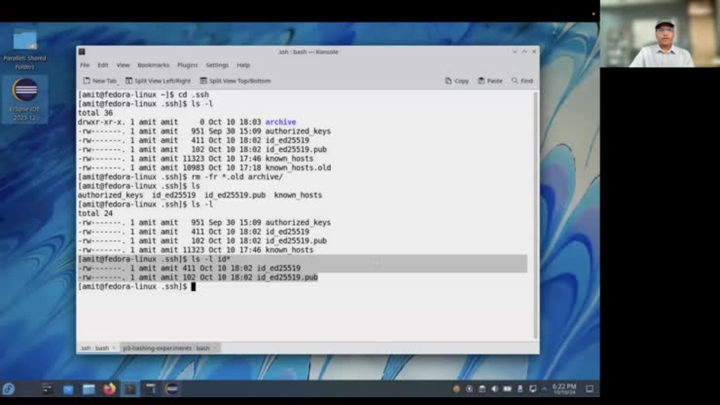
Task: Open the View menu in Konsole
Action: pyautogui.click(x=123, y=65)
